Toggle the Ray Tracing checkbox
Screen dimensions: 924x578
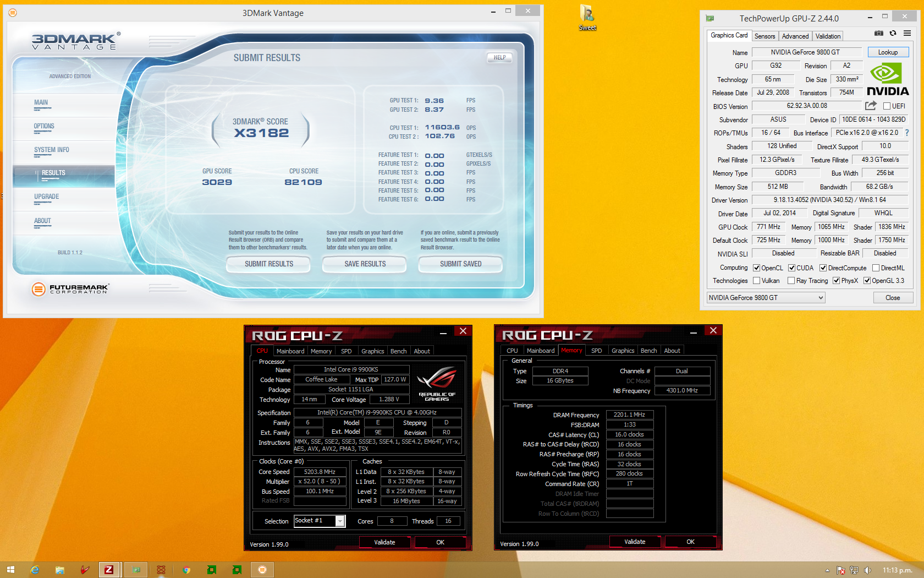tap(791, 281)
